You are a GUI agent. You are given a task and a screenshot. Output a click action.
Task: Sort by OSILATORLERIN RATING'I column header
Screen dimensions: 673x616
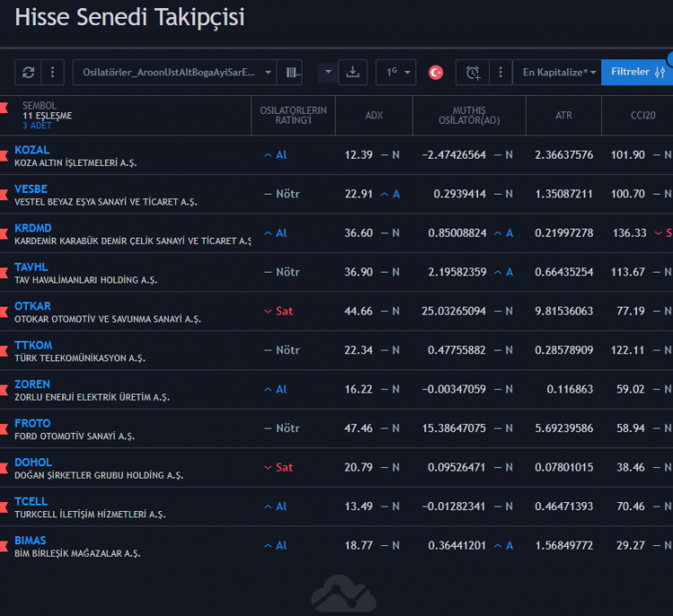(x=293, y=116)
